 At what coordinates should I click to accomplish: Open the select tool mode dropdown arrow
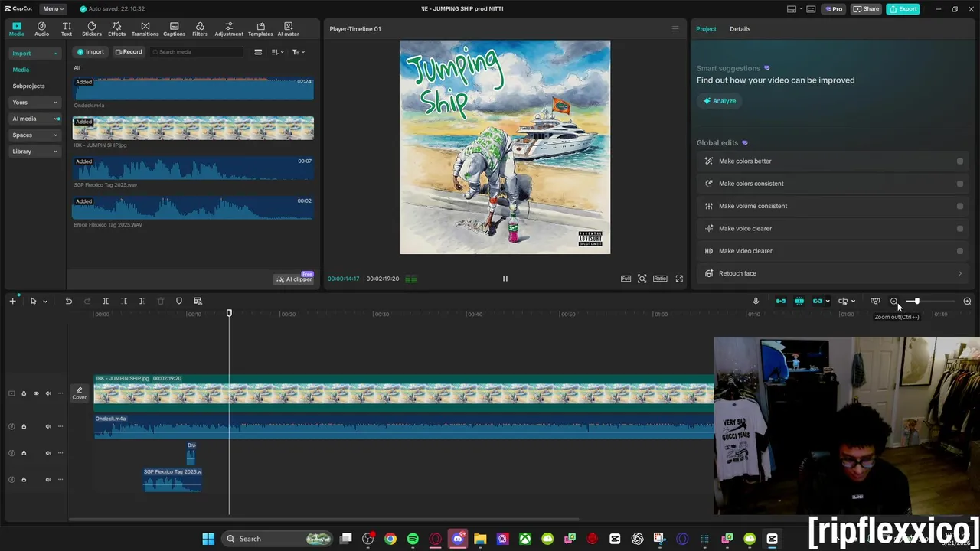click(x=45, y=301)
